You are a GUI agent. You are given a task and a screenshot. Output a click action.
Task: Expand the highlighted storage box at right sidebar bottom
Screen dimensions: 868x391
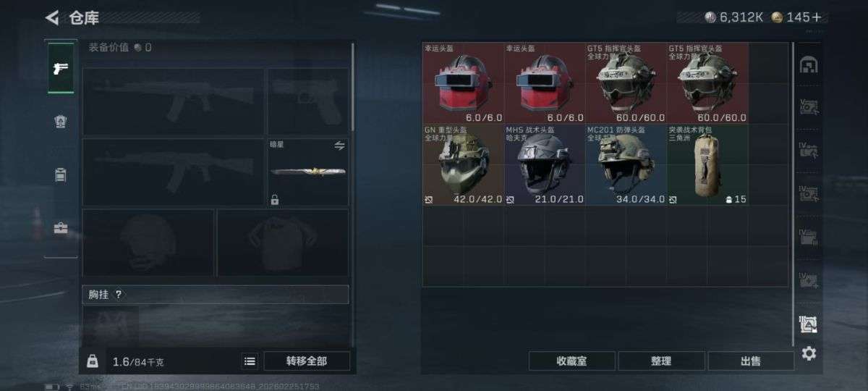pyautogui.click(x=808, y=324)
